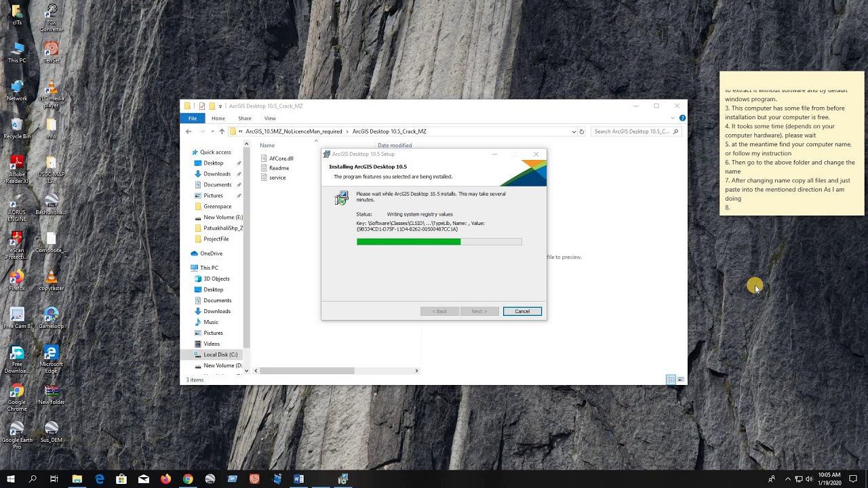Select the Sus_DEM desktop icon
The image size is (868, 488).
[x=51, y=432]
